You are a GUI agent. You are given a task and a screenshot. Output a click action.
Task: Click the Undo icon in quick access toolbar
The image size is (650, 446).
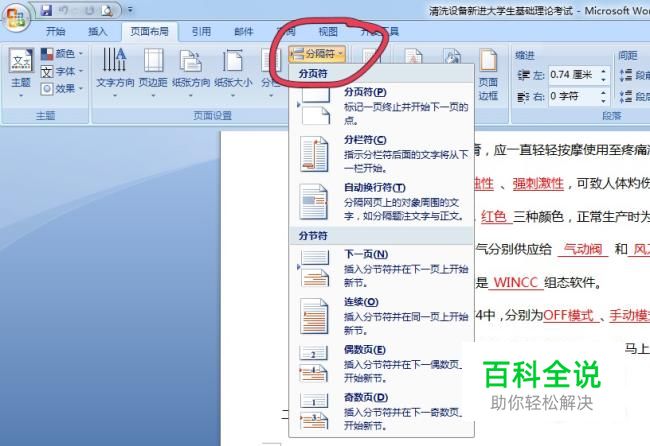point(64,11)
